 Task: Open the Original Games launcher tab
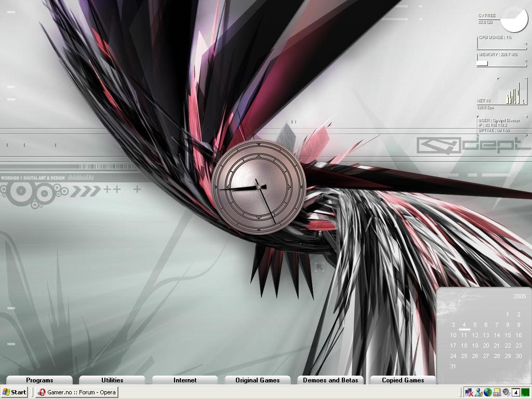point(258,380)
